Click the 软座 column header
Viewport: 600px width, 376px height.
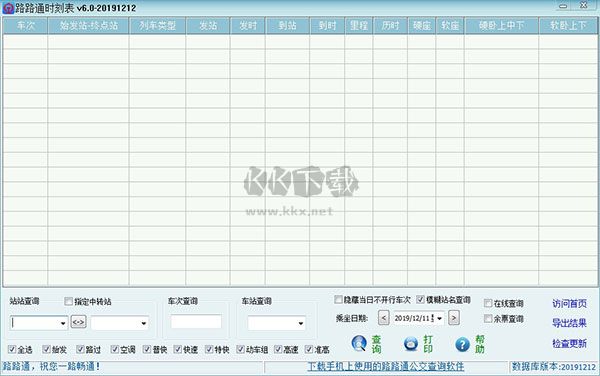click(450, 26)
